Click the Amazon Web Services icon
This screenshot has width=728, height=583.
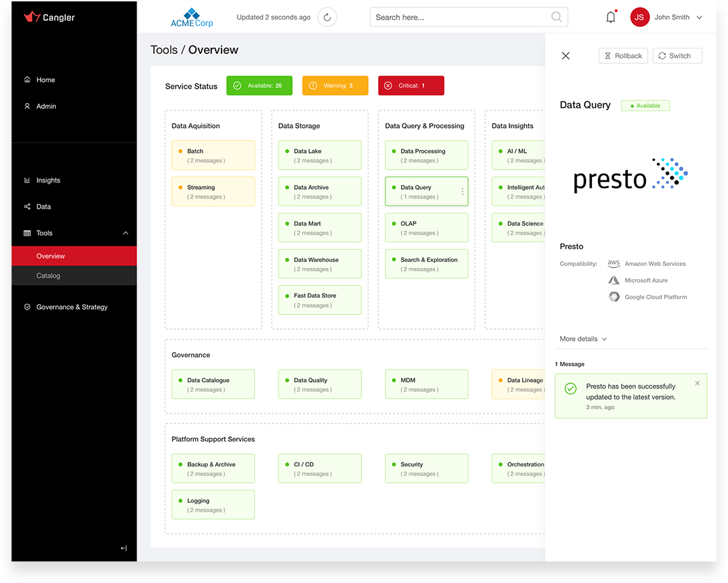pos(614,263)
